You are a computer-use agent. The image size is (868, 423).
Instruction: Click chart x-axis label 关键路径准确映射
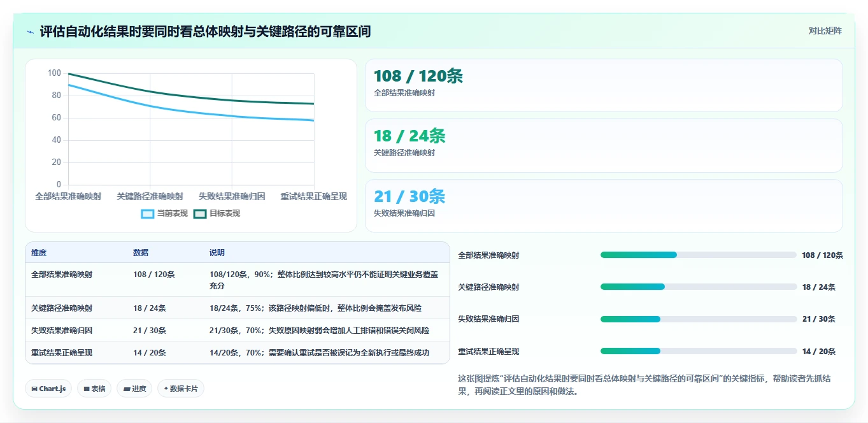click(x=150, y=197)
